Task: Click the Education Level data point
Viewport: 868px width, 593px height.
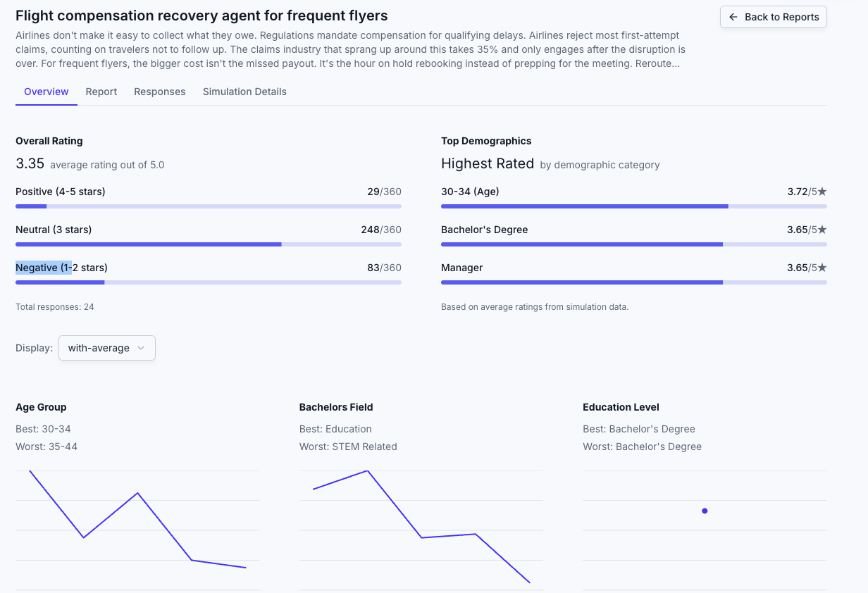Action: pyautogui.click(x=705, y=511)
